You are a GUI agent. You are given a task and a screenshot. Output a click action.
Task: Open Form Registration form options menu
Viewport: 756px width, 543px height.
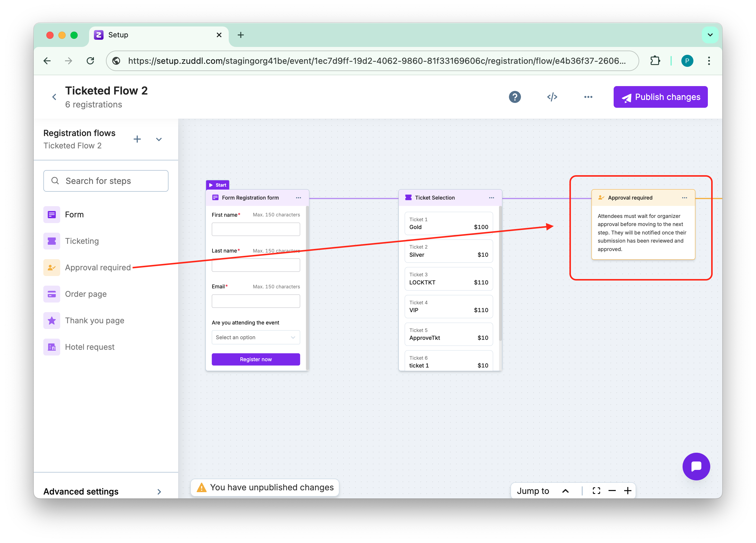coord(298,198)
